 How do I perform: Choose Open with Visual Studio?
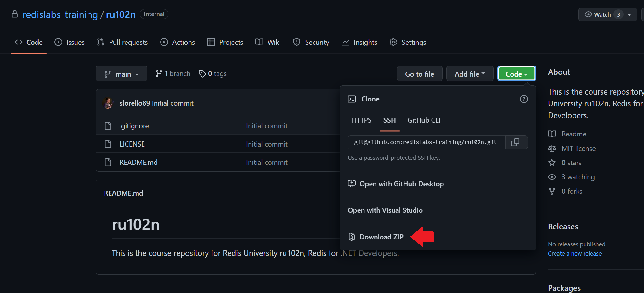click(x=438, y=210)
